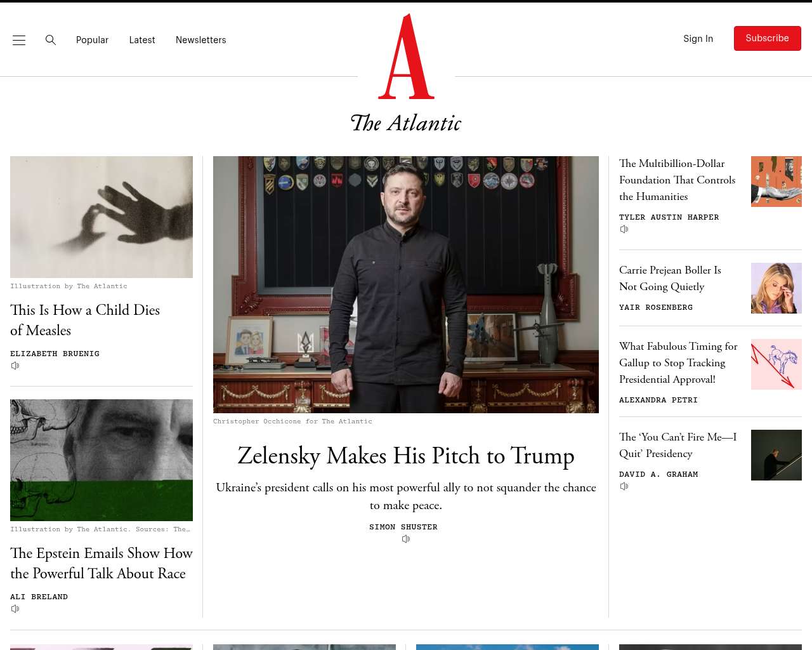812x650 pixels.
Task: Click the Zelensky portrait photo
Action: click(406, 284)
